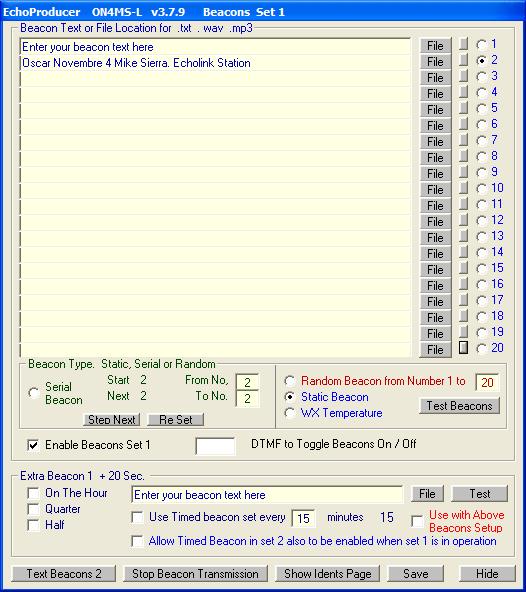Click the Oscar Novembre 4 Mike Sierra text field
The width and height of the screenshot is (526, 592).
click(x=215, y=63)
